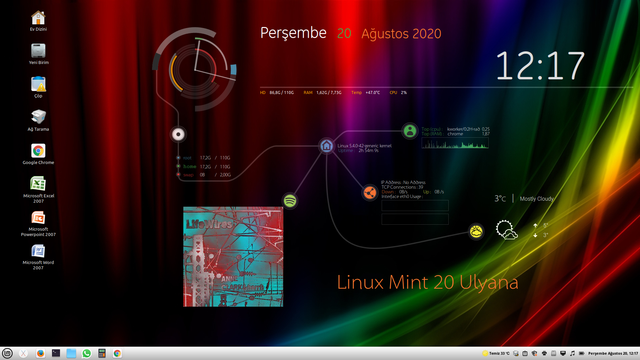Click the LifeWires album cover thumbnail

233,257
